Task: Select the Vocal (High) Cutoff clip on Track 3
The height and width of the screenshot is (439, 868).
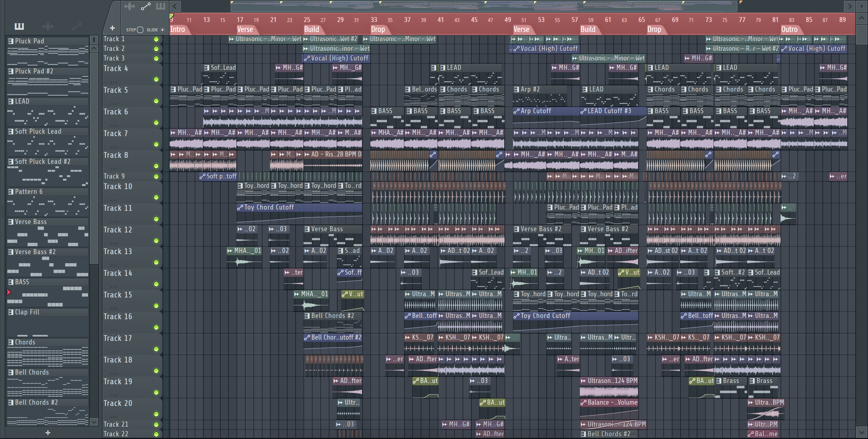Action: (336, 58)
